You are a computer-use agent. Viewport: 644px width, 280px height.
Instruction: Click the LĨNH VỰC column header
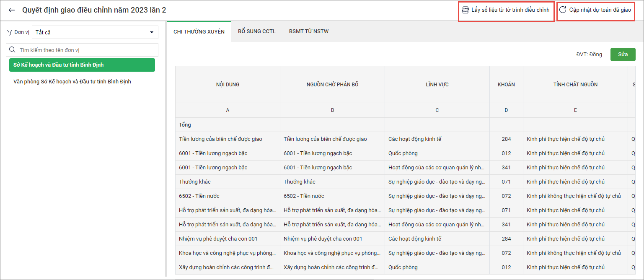coord(437,85)
